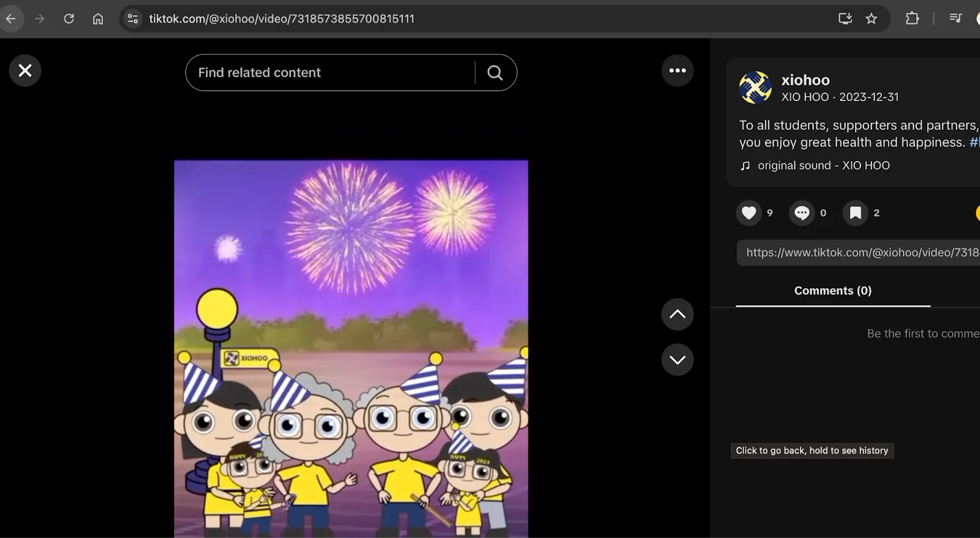Go to previous video with up chevron
Image resolution: width=980 pixels, height=538 pixels.
coord(677,315)
